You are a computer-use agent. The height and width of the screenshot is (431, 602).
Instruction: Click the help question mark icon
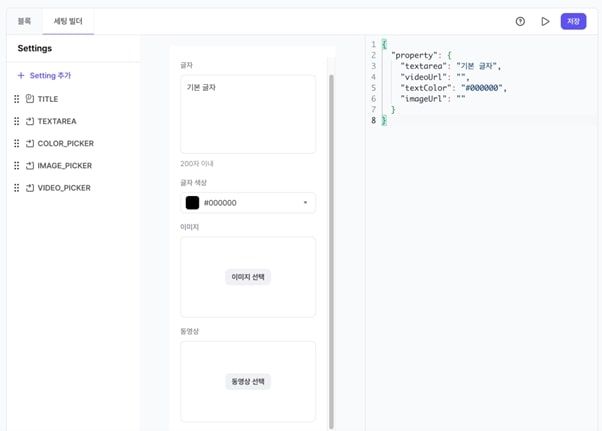520,21
